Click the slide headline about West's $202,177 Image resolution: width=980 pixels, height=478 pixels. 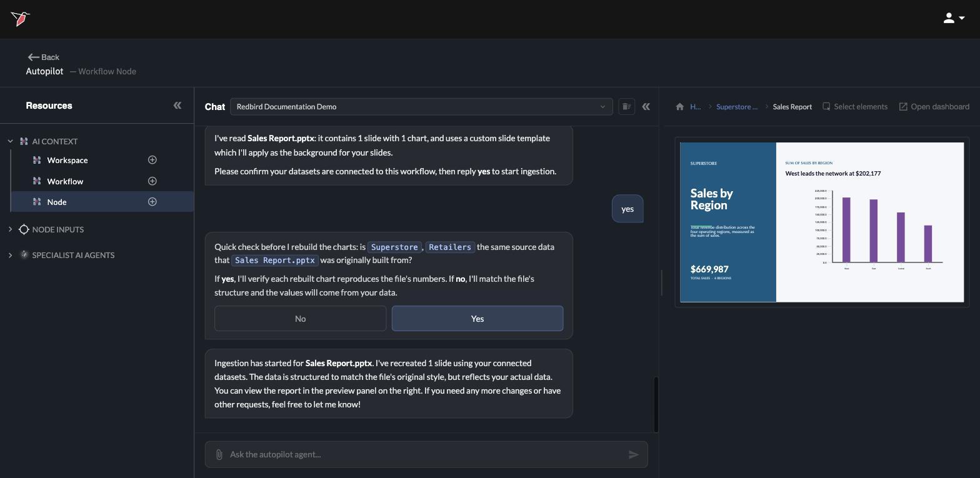[832, 173]
